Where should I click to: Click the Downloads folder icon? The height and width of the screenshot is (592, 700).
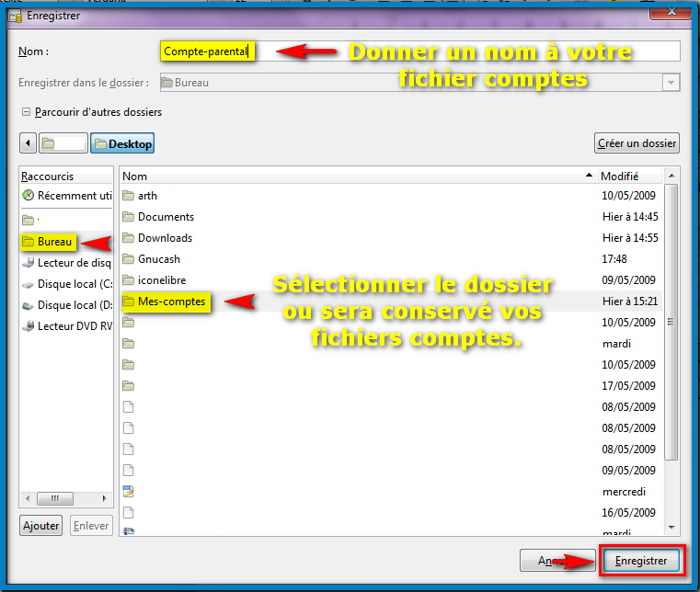tap(128, 238)
